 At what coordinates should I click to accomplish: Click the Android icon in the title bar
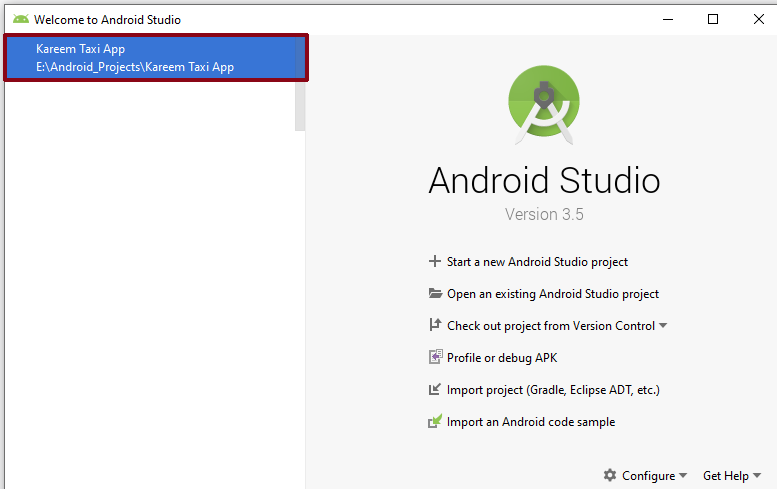point(20,20)
